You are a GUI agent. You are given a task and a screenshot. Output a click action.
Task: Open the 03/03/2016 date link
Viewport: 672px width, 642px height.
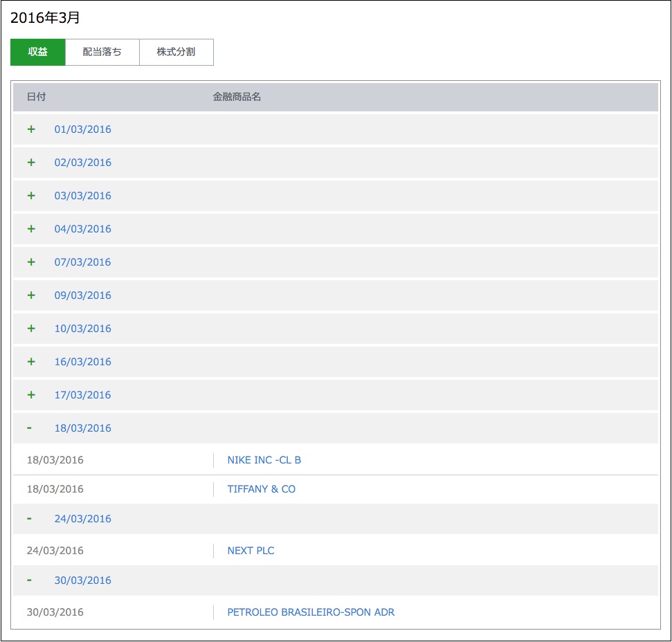point(83,196)
